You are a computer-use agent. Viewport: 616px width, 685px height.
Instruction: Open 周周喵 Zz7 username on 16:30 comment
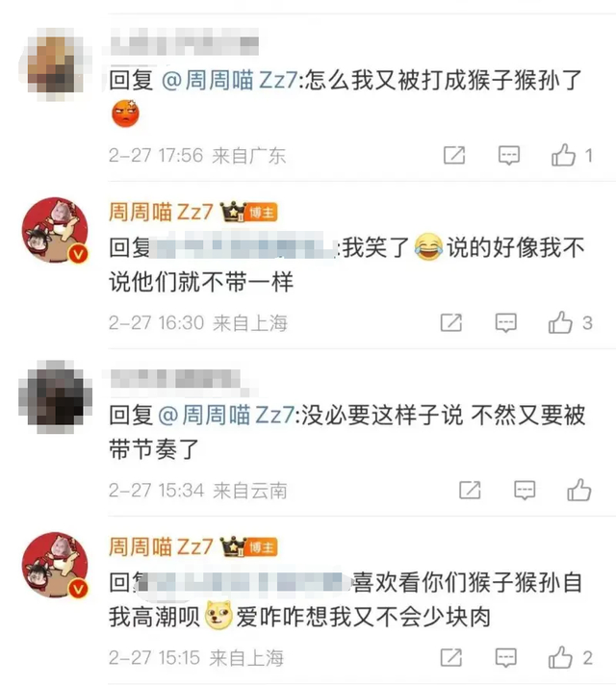[x=161, y=212]
